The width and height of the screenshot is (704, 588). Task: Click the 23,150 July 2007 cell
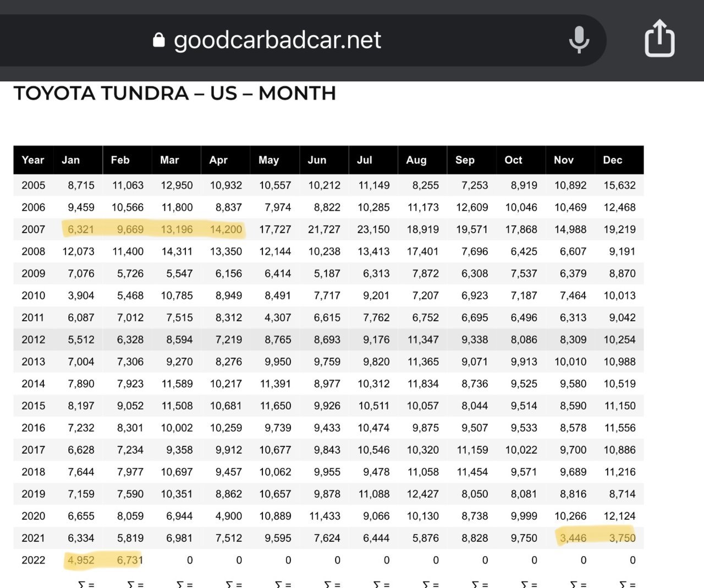click(x=373, y=229)
